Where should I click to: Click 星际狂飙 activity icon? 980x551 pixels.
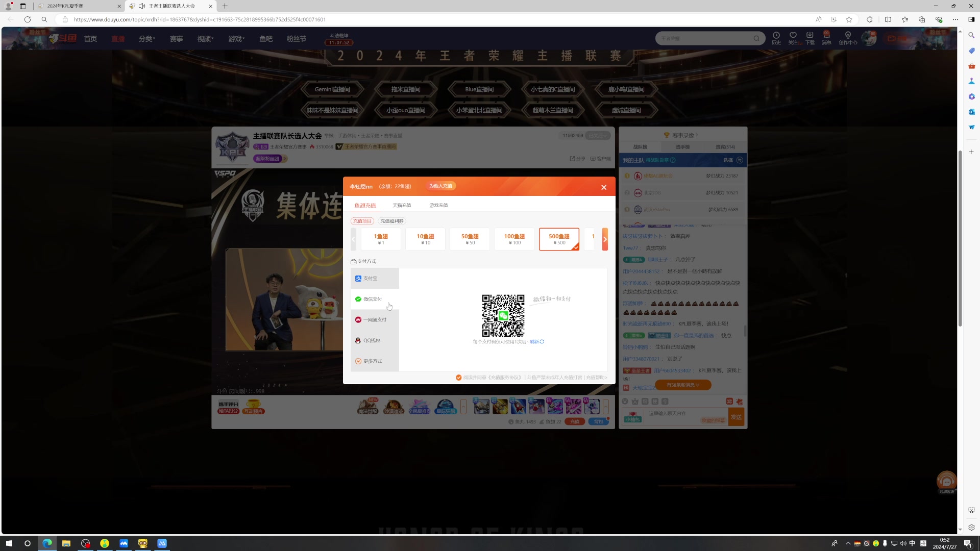445,407
